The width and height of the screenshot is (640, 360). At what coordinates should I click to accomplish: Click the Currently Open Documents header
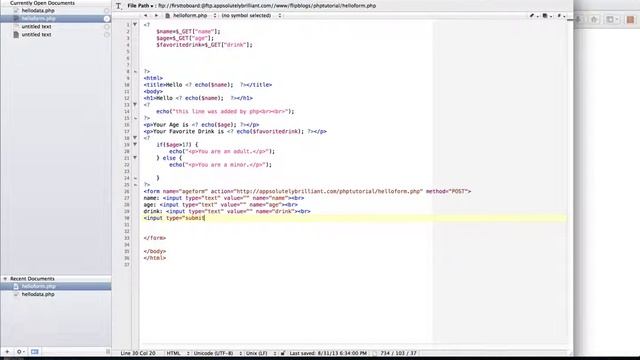[x=42, y=3]
